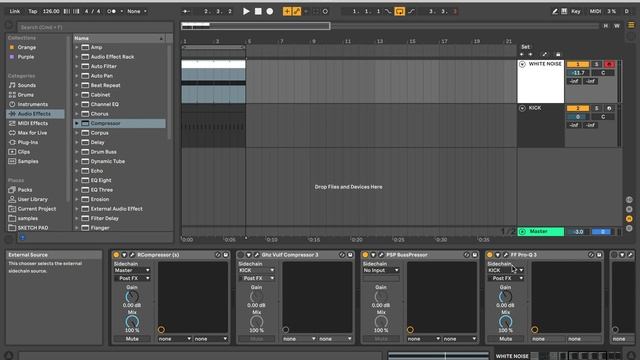
Task: Click the Session Record circle button
Action: 325,11
